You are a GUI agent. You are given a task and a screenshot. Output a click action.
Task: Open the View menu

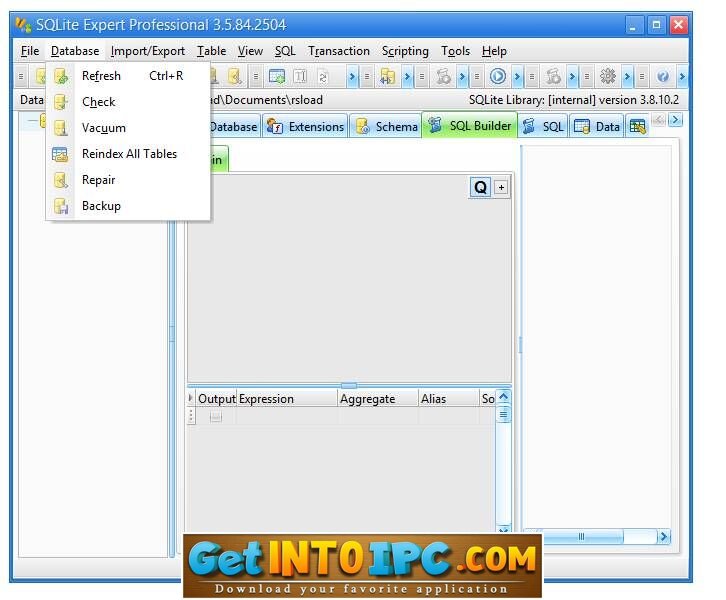pyautogui.click(x=250, y=51)
